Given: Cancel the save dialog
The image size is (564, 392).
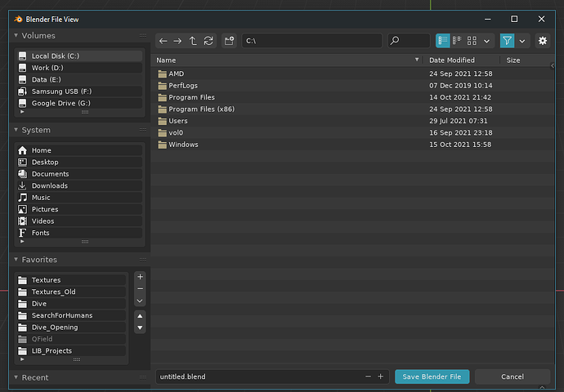Looking at the screenshot, I should click(x=513, y=377).
